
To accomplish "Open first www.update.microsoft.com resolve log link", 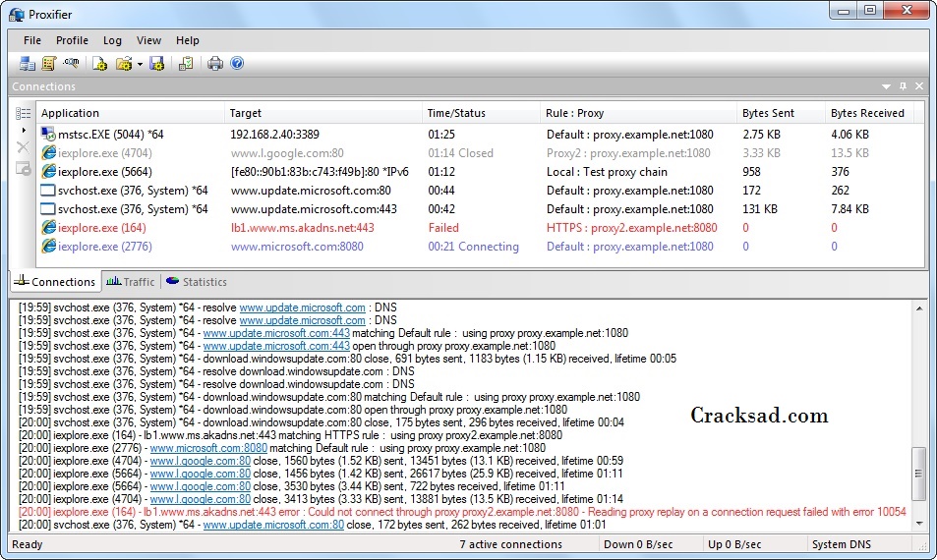I will click(303, 308).
